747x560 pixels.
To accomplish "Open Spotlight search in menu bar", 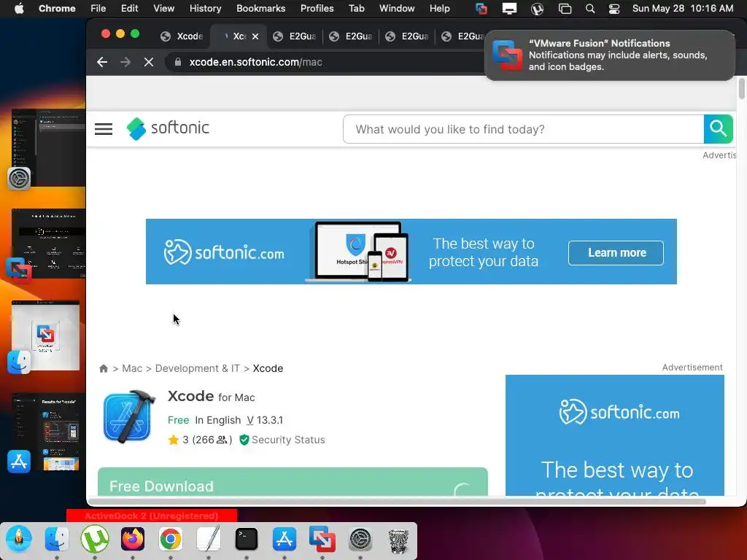I will coord(589,9).
